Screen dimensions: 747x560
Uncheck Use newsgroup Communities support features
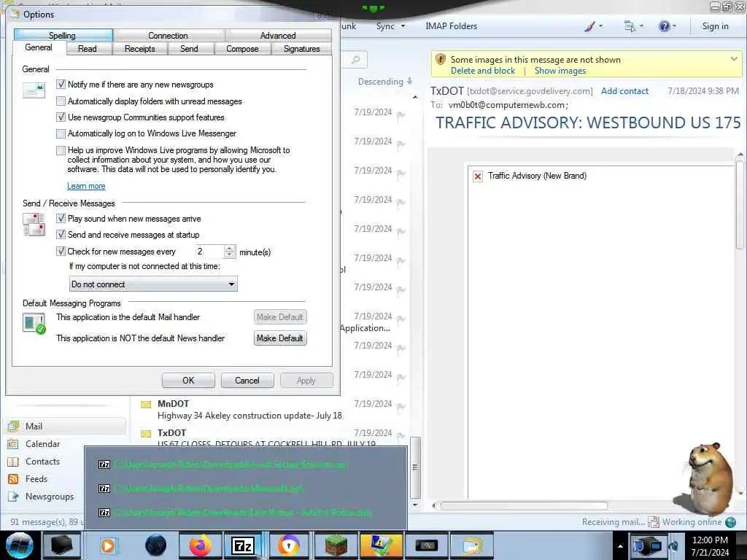click(61, 117)
